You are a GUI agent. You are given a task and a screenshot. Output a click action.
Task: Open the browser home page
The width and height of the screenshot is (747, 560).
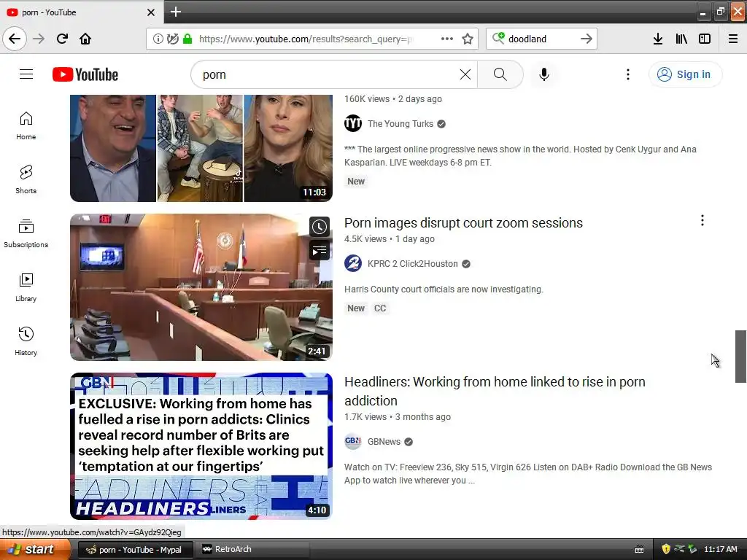click(x=85, y=39)
